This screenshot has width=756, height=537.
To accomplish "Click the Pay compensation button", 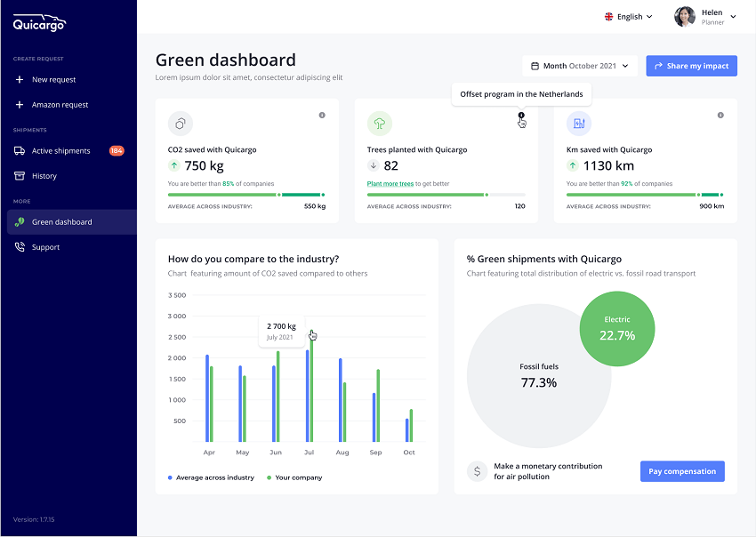I will [682, 471].
